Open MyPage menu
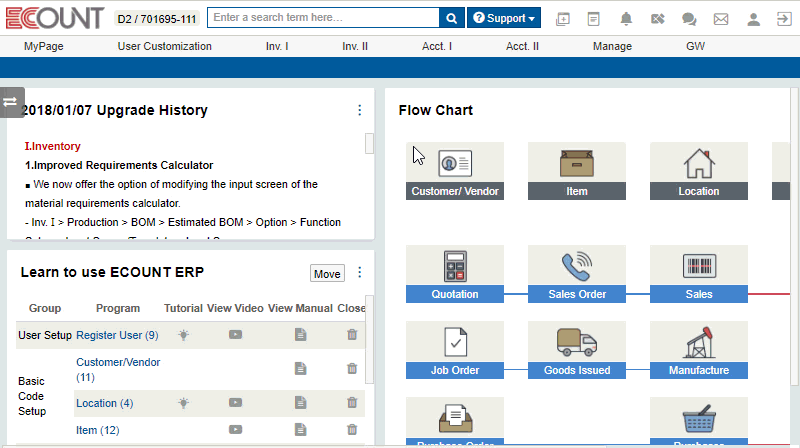800x448 pixels. tap(44, 46)
